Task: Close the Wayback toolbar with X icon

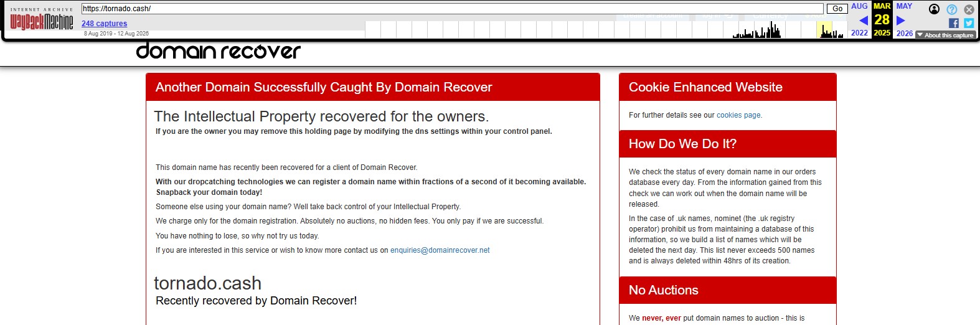Action: click(969, 9)
